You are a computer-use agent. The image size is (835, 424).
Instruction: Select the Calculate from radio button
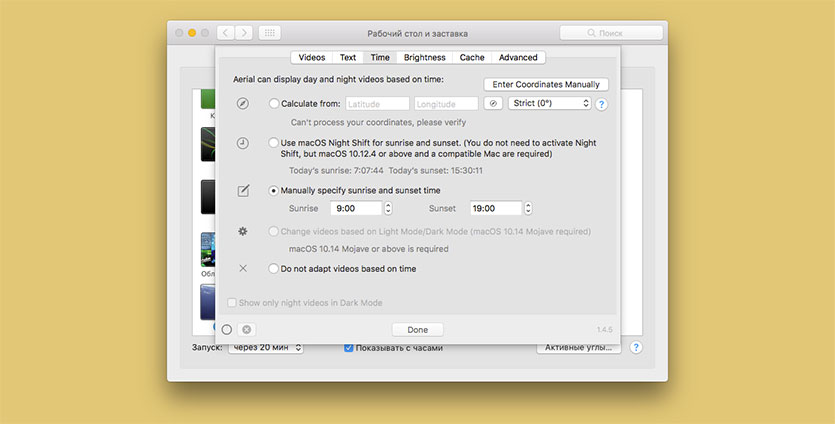[274, 104]
